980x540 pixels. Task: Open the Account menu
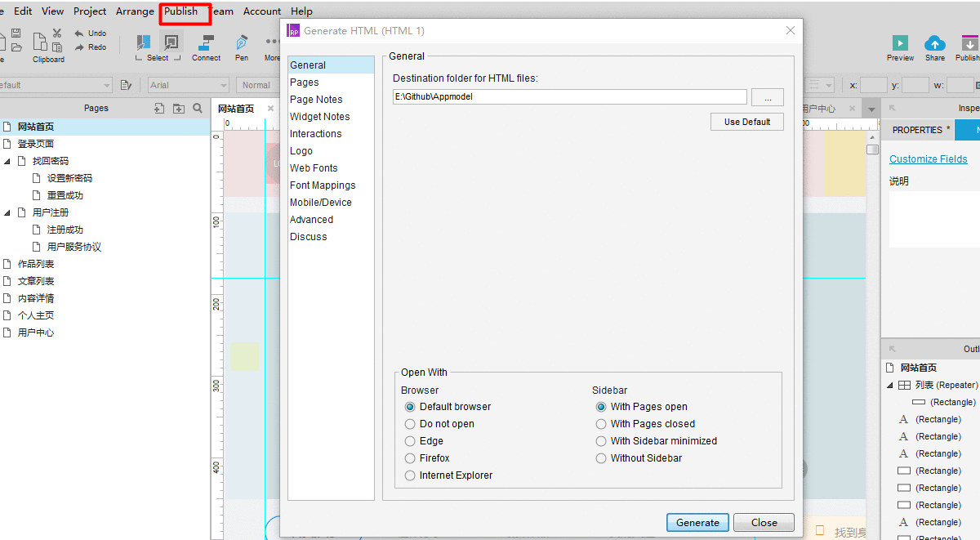point(262,11)
